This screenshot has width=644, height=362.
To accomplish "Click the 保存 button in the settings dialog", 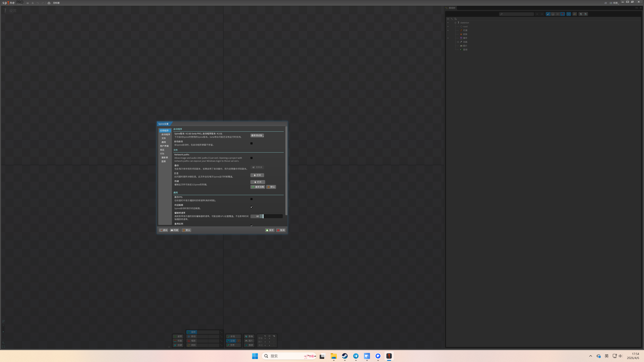I will tap(270, 230).
